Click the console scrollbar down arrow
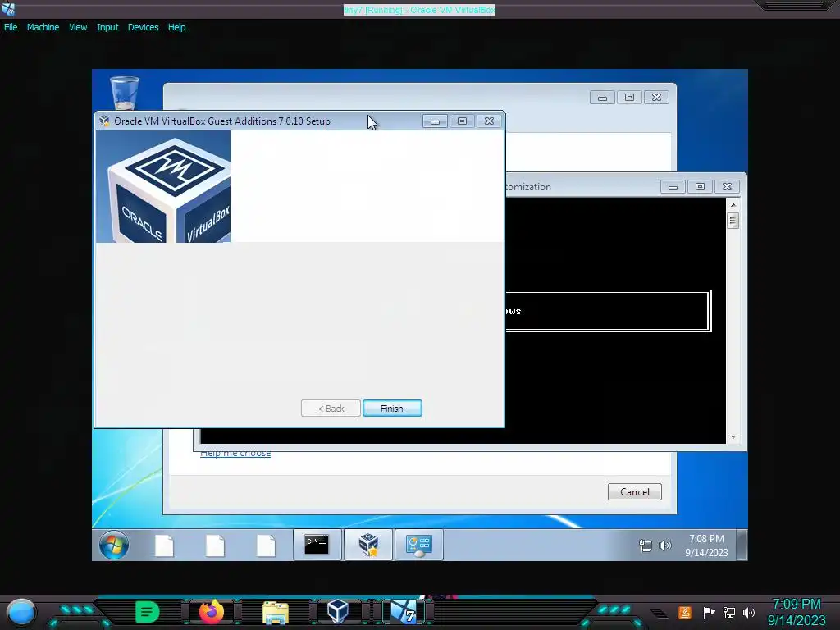This screenshot has height=630, width=840. (733, 437)
